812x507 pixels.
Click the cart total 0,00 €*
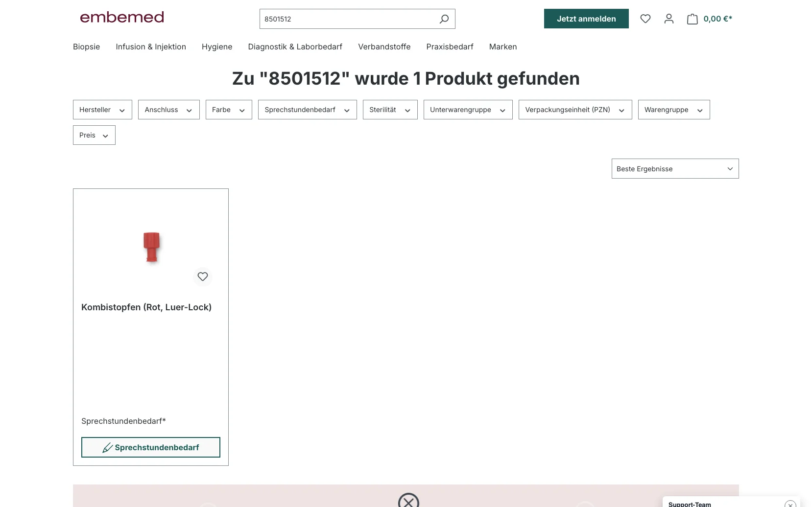click(718, 19)
